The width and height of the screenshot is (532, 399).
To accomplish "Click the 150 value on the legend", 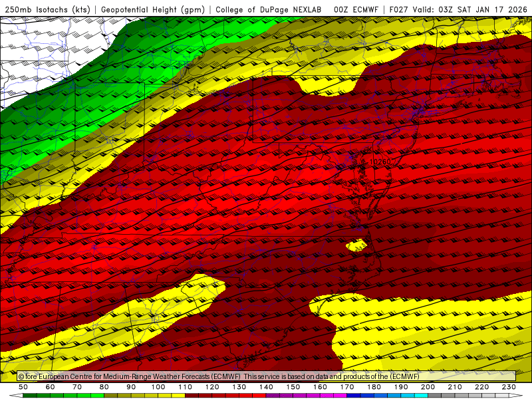I will pos(293,387).
